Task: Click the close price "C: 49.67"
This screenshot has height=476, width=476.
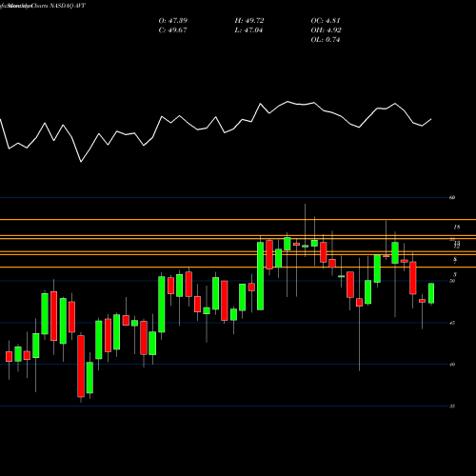Action: (172, 30)
